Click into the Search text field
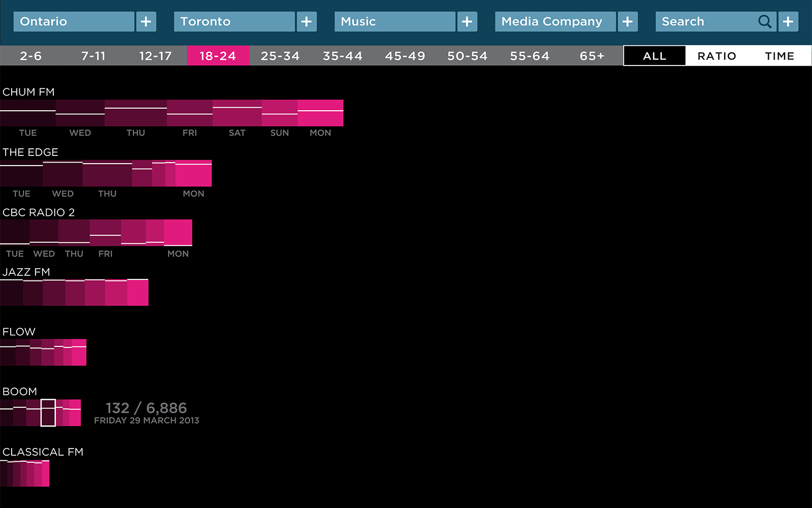Screen dimensions: 812x508 click(x=705, y=22)
